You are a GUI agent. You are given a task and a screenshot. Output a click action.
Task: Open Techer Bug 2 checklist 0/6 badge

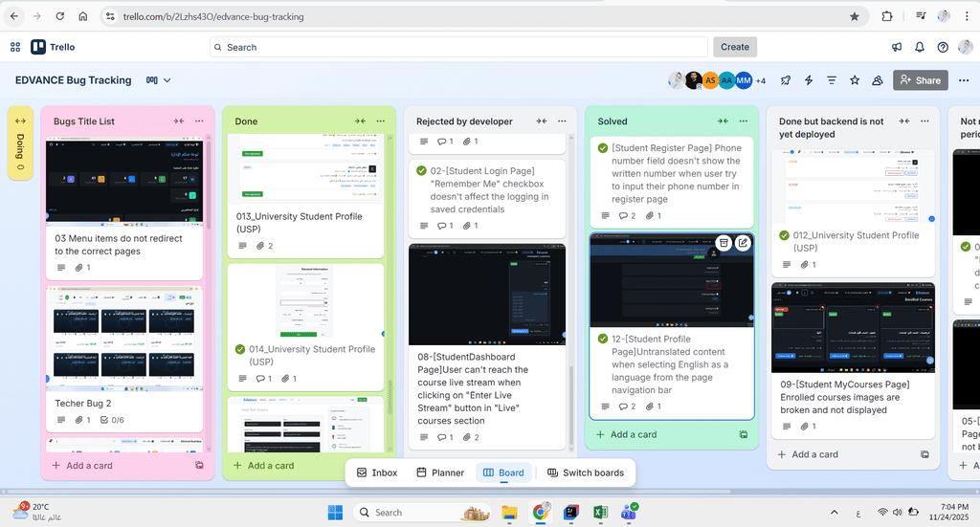113,420
